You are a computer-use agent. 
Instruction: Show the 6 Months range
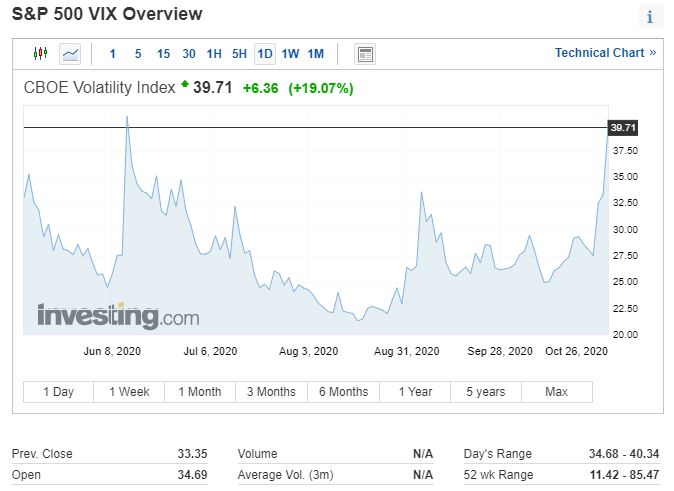[x=343, y=392]
